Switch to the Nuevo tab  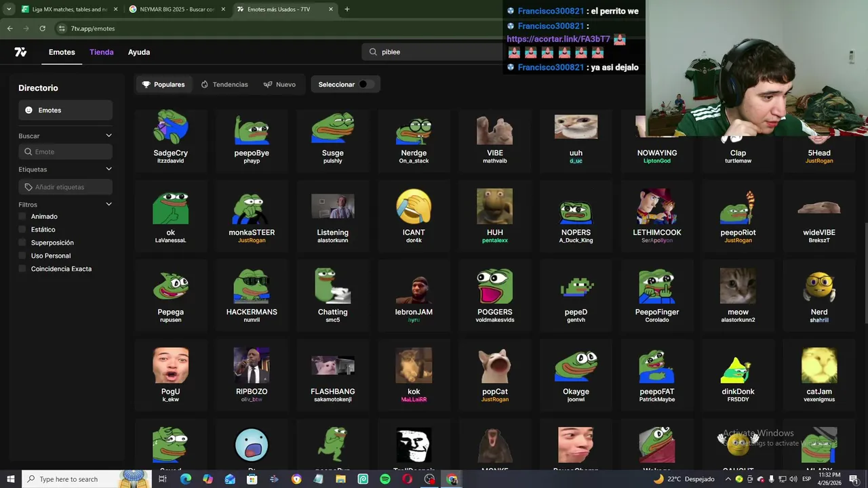tap(279, 85)
